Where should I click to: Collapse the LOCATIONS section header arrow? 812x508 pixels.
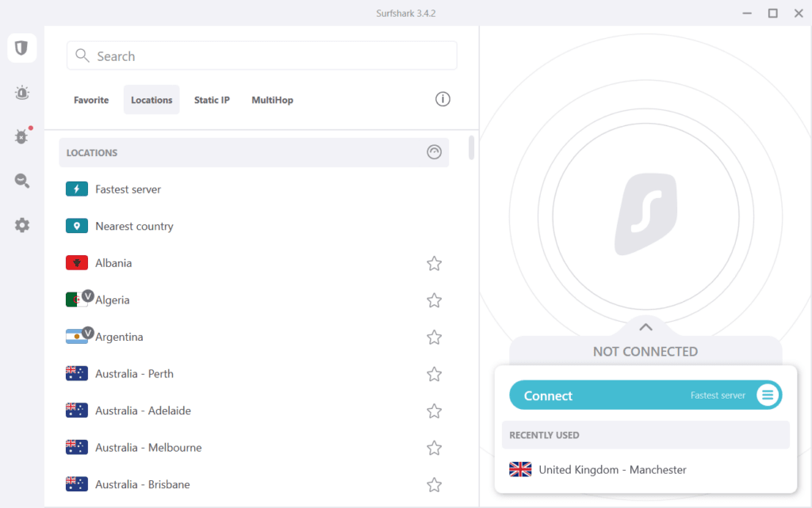click(434, 152)
